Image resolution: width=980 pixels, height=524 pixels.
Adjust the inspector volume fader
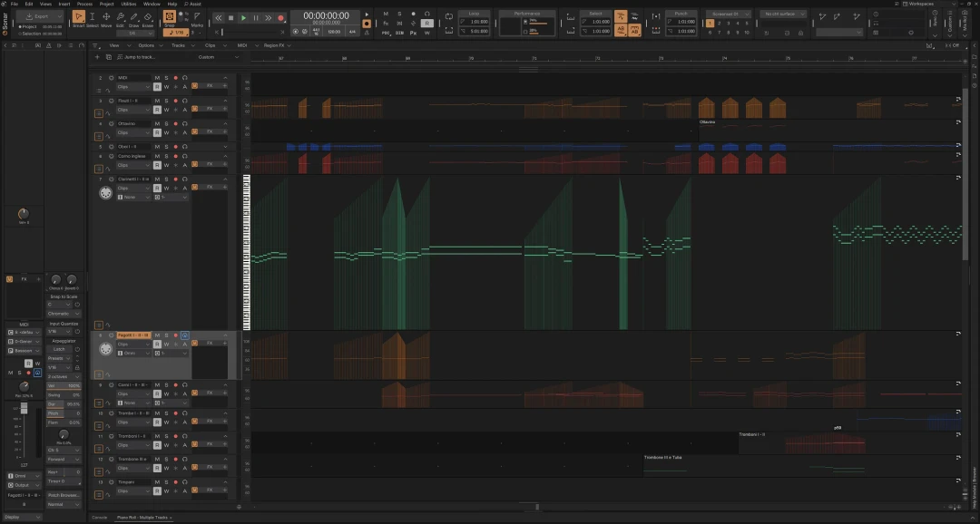tap(24, 409)
